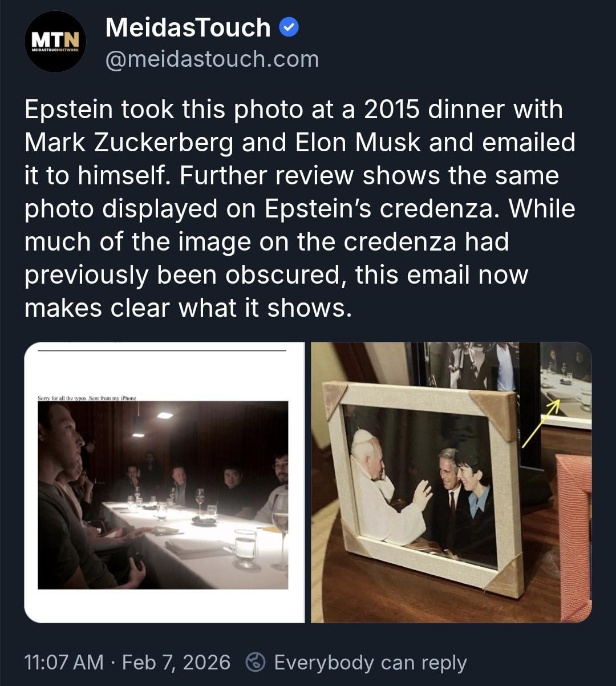The image size is (616, 686).
Task: Open the MTN profile avatar
Action: pyautogui.click(x=55, y=42)
